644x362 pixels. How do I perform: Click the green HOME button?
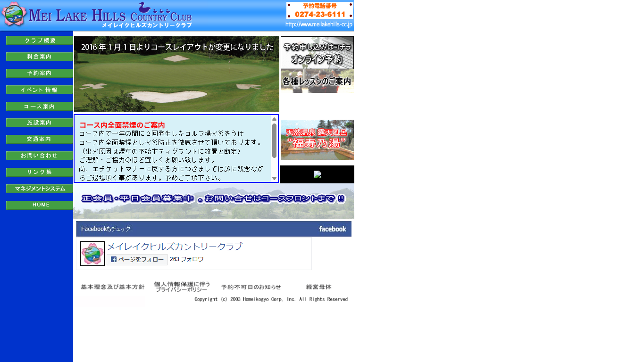[x=40, y=206]
